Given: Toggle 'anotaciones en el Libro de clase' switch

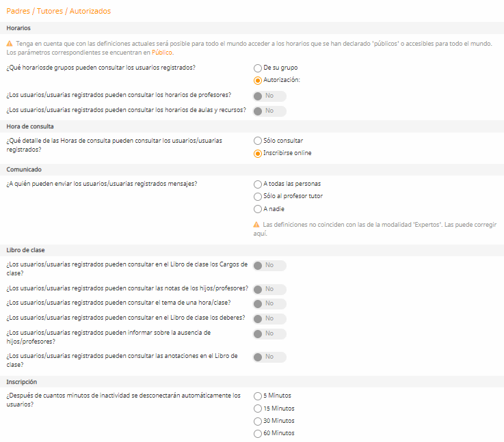Looking at the screenshot, I should point(269,357).
